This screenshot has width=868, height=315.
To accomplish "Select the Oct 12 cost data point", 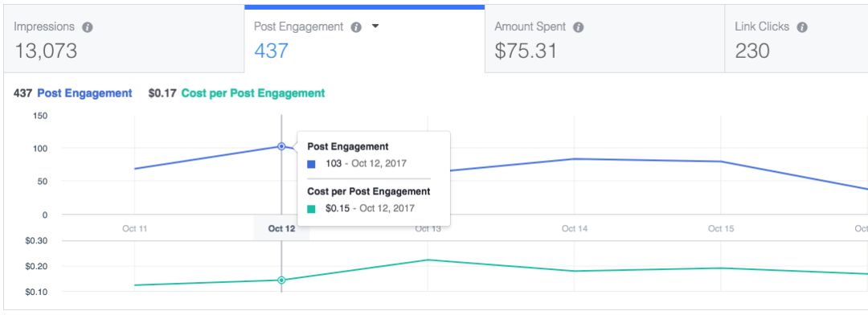I will coord(281,280).
